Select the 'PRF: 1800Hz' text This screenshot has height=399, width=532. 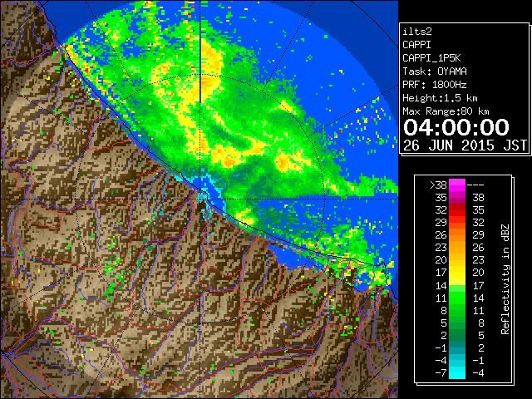tap(435, 85)
